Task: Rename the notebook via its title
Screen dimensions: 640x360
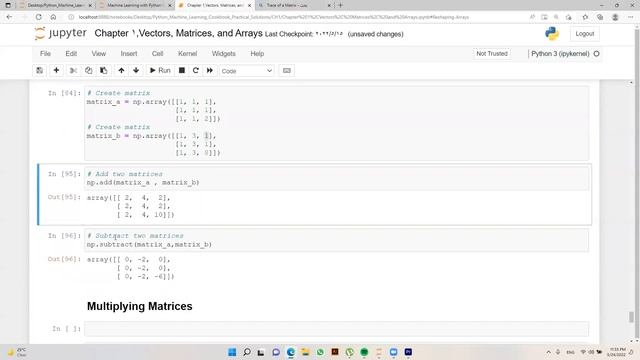Action: pyautogui.click(x=178, y=33)
